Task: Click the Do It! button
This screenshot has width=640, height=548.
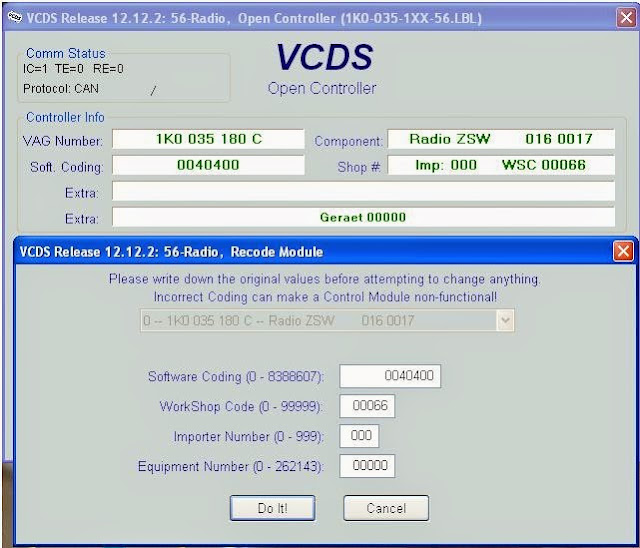Action: click(x=273, y=508)
